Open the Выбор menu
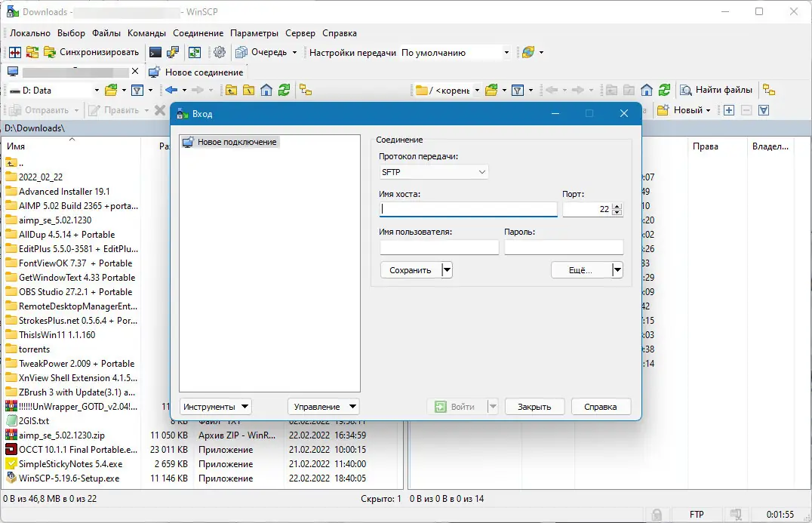This screenshot has height=523, width=812. click(71, 33)
